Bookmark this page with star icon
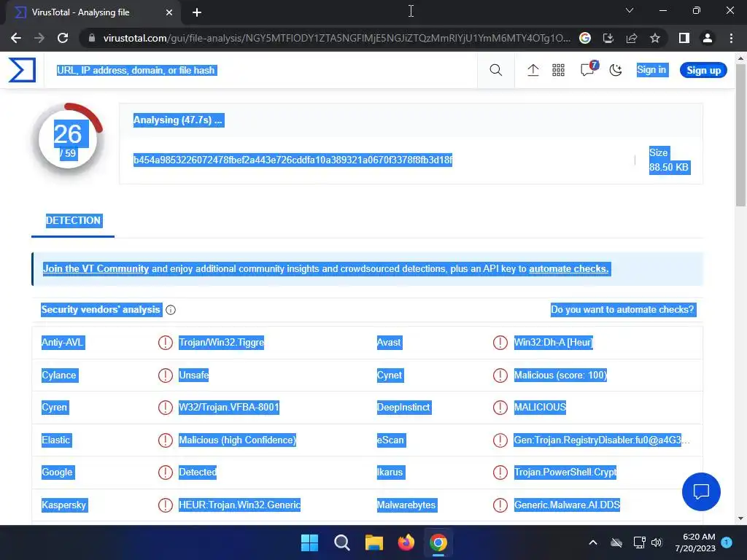The height and width of the screenshot is (560, 747). tap(654, 38)
